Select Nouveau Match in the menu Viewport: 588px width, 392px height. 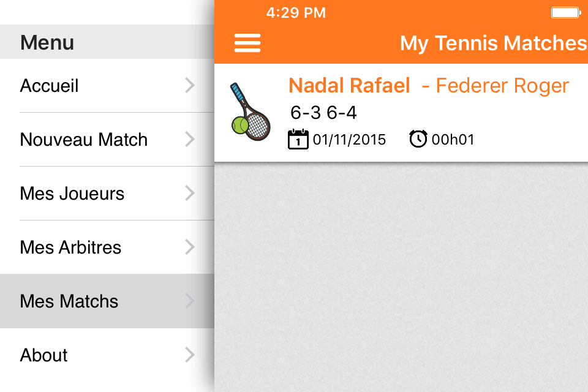point(107,140)
